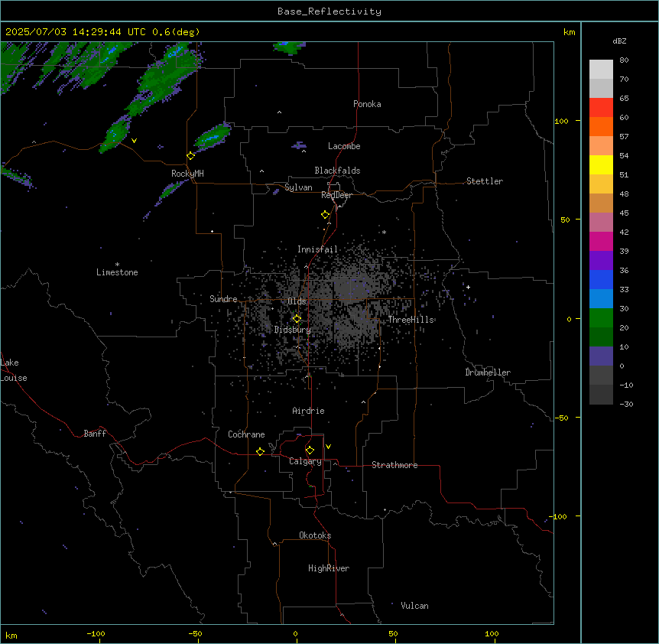Click the yellow 54 dBZ color swatch
This screenshot has width=659, height=644.
[x=601, y=164]
